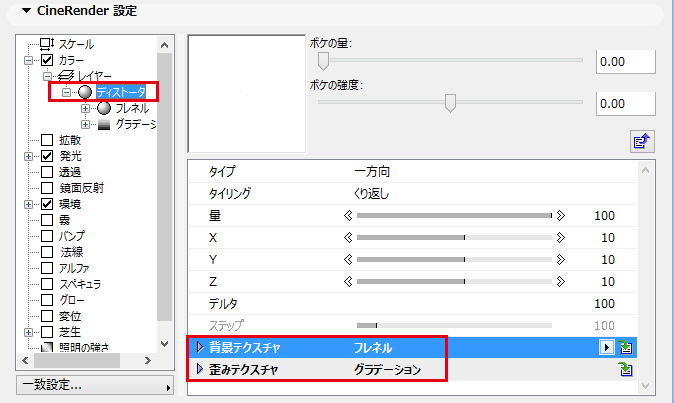The image size is (674, 403).
Task: Click the フレネル sphere icon
Action: coord(104,108)
